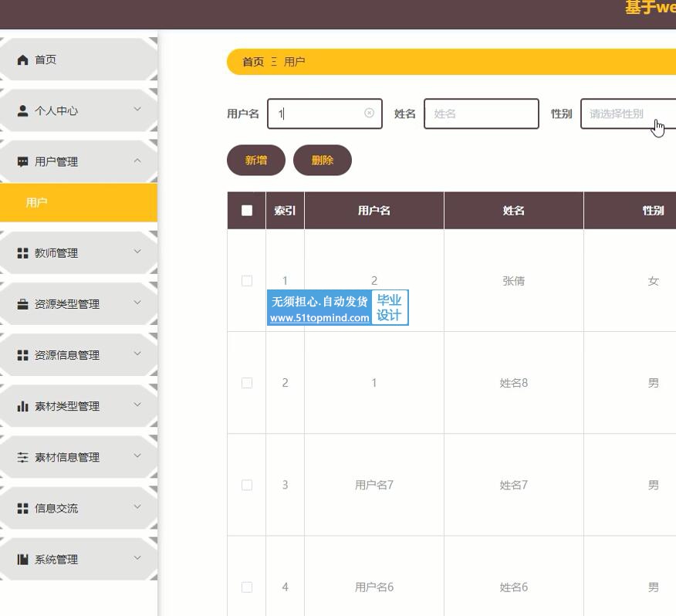This screenshot has height=616, width=676.
Task: Click the 用户名 column header
Action: (374, 211)
